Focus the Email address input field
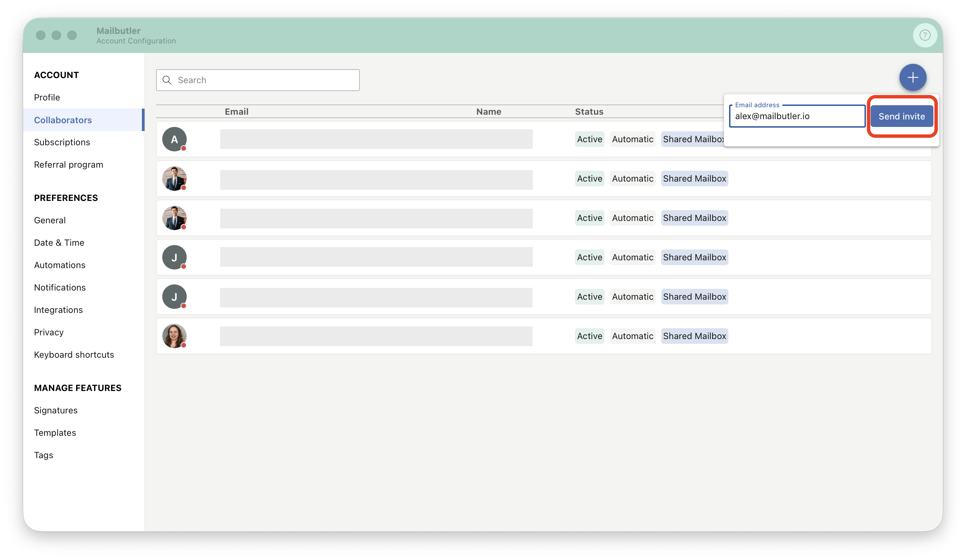Image resolution: width=966 pixels, height=560 pixels. [x=797, y=116]
